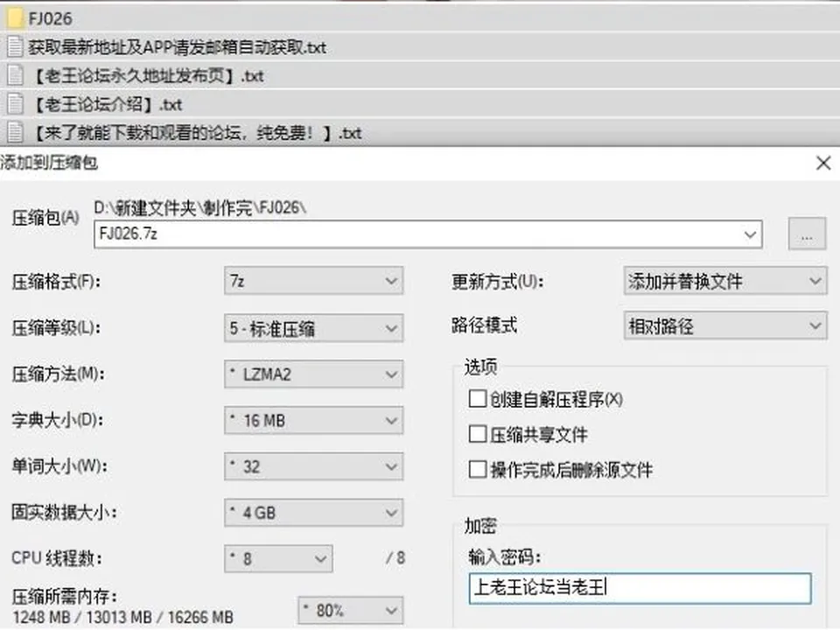The image size is (840, 630).
Task: Click the memory usage text 1248 MB / 13013 MB / 16266 MB
Action: (122, 617)
